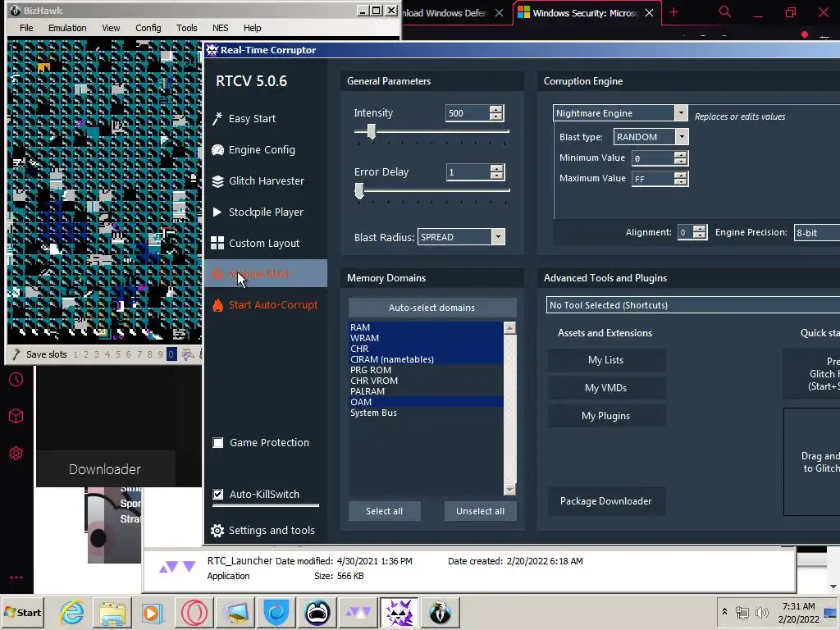Toggle CIRAM (nametables) domain selection
Screen dimensions: 840x630
[x=426, y=359]
